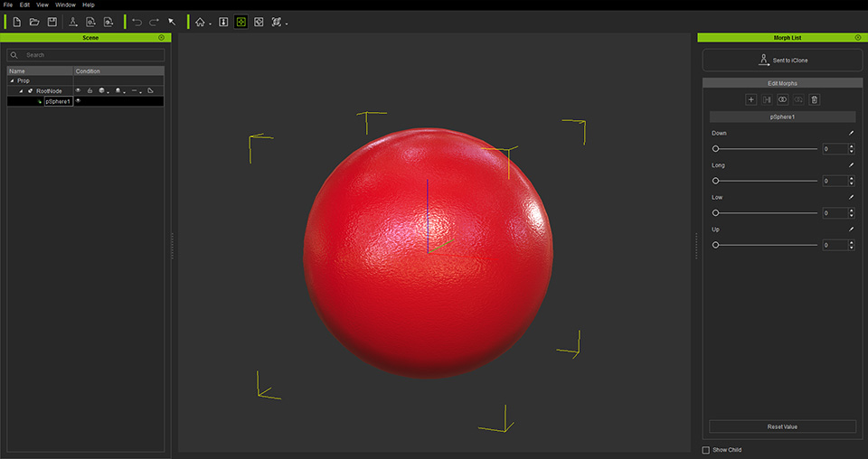Open the Window menu

(65, 5)
